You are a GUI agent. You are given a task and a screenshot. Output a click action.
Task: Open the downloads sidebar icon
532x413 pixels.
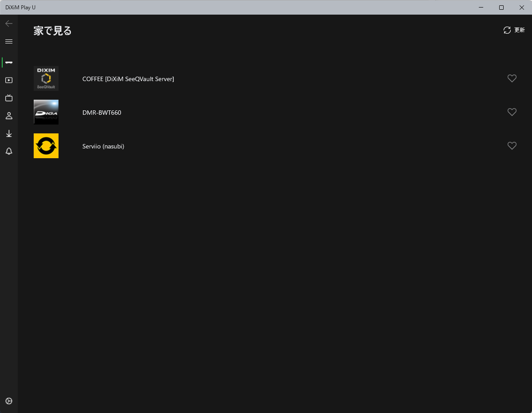[x=9, y=133]
